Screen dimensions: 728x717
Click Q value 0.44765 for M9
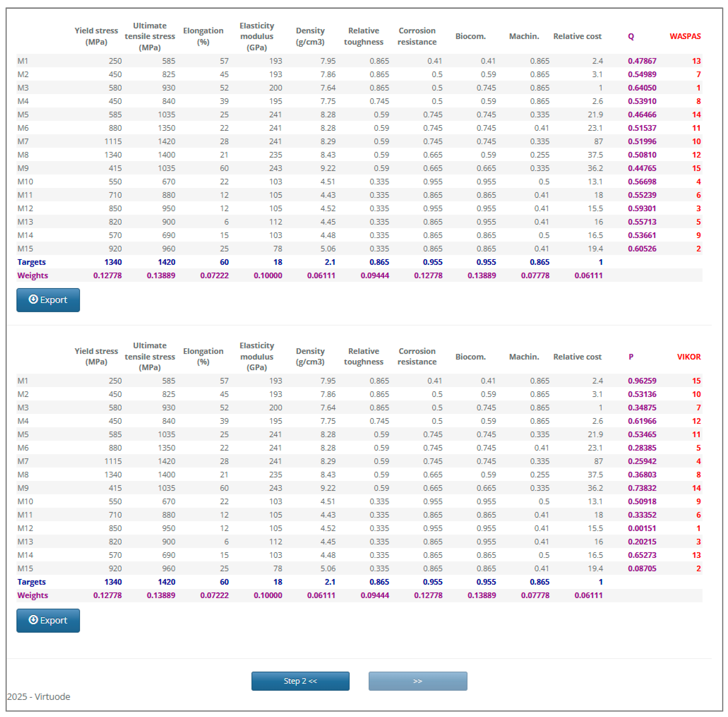pyautogui.click(x=642, y=168)
